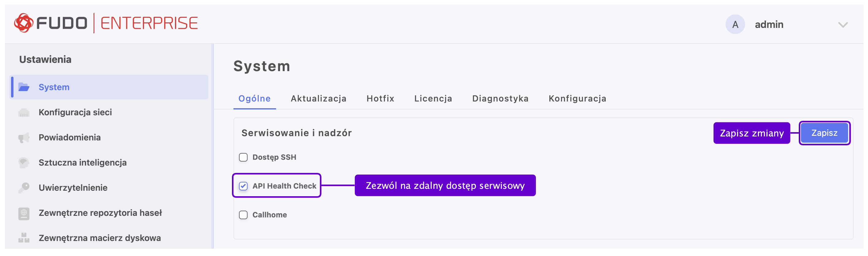Screen dimensions: 868x256
Task: Click the Powiadomienia megaphone icon
Action: tap(24, 138)
